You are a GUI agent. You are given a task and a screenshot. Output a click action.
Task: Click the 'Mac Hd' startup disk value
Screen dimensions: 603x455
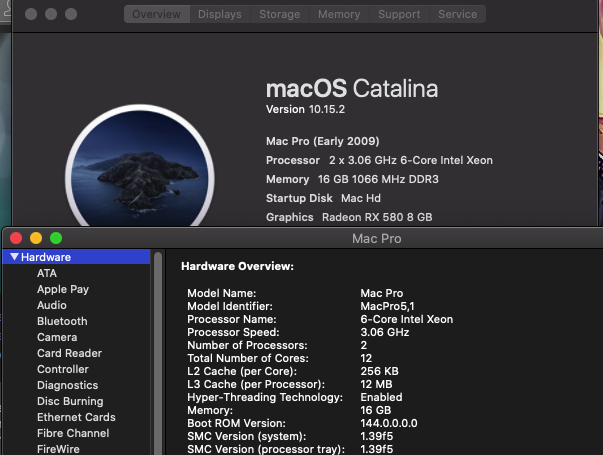[x=361, y=198]
